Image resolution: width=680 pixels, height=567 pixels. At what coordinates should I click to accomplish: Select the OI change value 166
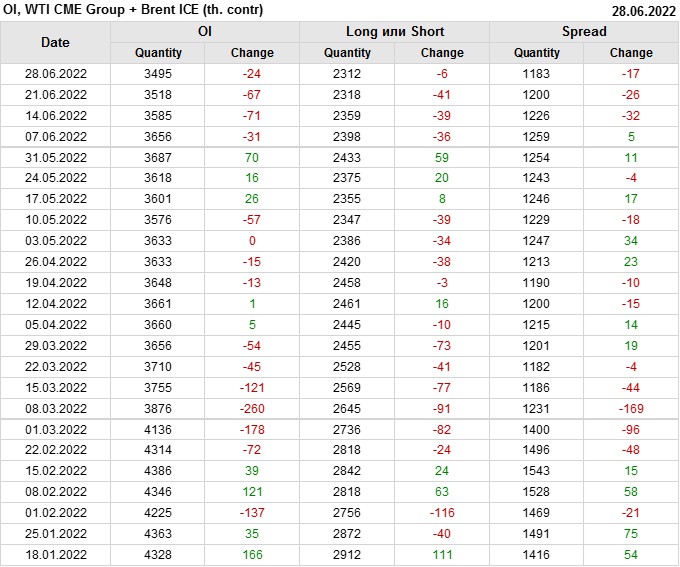(252, 554)
